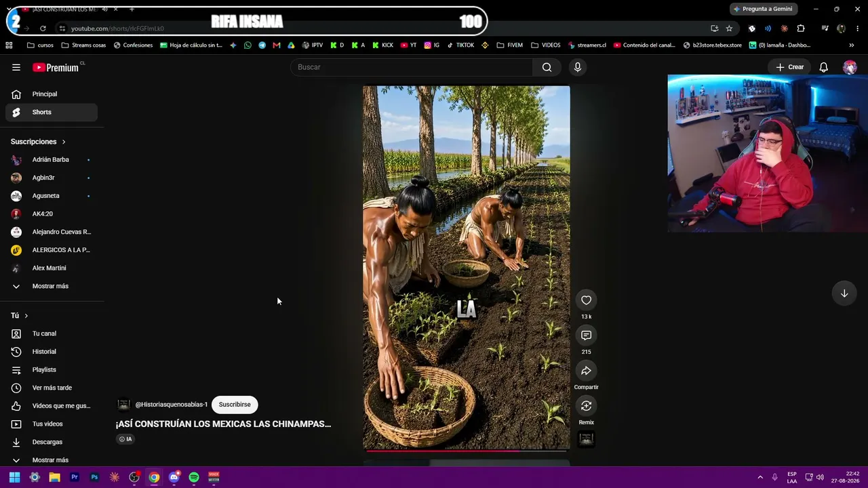Click the Pregunta a Gemini button
The width and height of the screenshot is (868, 488).
coord(762,9)
